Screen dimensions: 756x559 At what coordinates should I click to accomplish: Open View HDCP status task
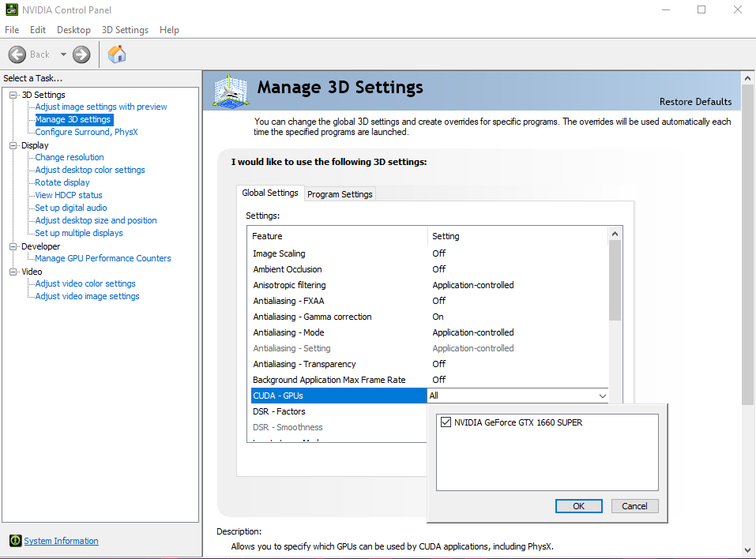[x=69, y=195]
